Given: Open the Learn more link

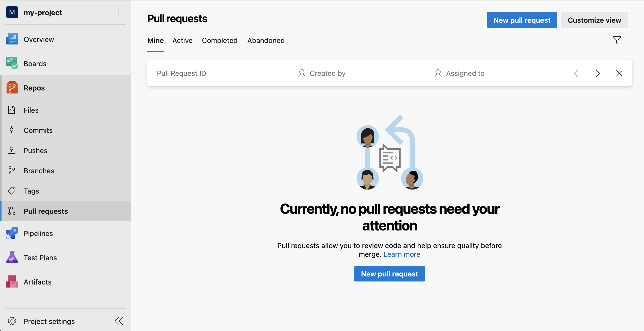Looking at the screenshot, I should (402, 254).
